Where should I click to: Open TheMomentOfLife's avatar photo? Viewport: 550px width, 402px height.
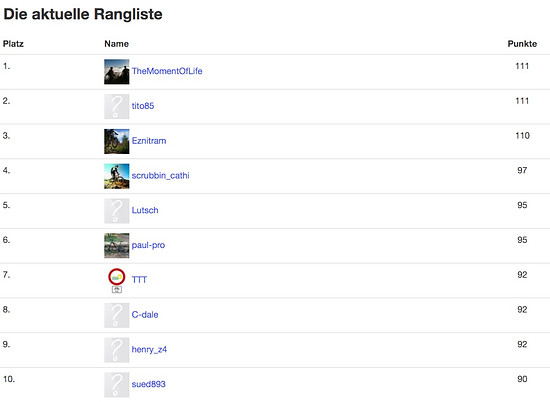(x=116, y=72)
